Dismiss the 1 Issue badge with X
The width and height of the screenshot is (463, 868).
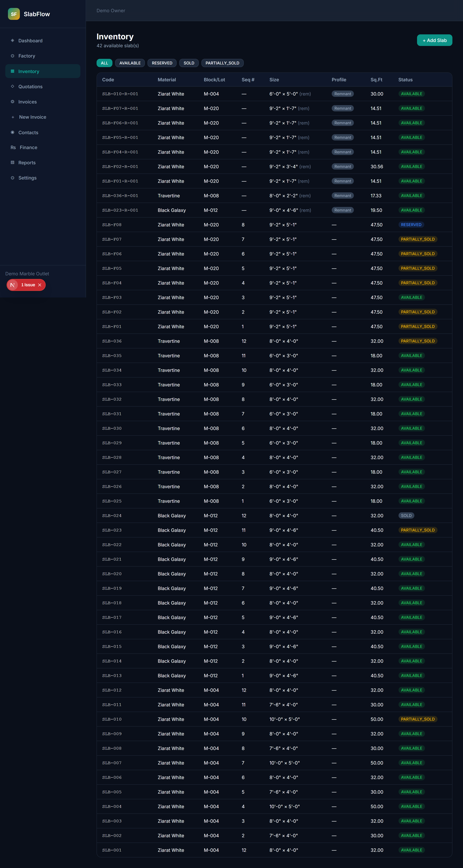[x=40, y=285]
